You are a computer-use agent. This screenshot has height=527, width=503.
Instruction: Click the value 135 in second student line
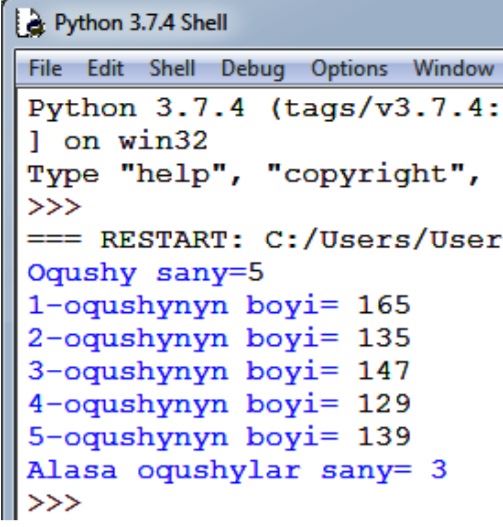click(384, 338)
